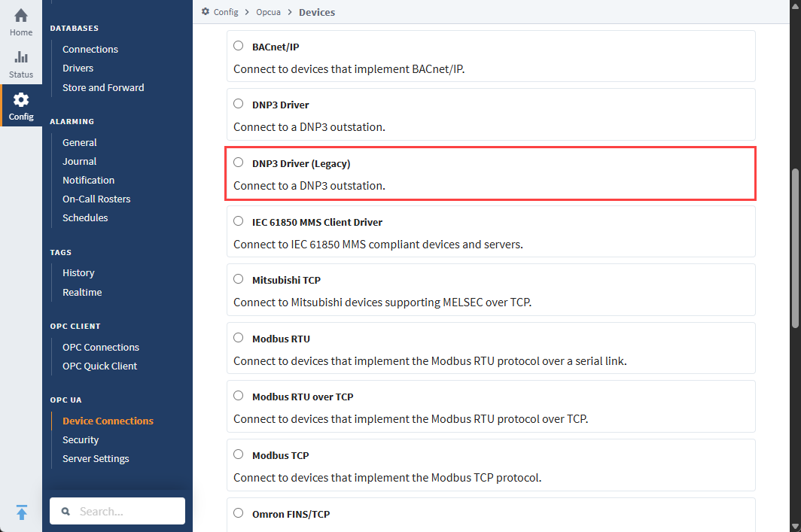Click inside the sidebar Search field
Image resolution: width=801 pixels, height=532 pixels.
[117, 511]
